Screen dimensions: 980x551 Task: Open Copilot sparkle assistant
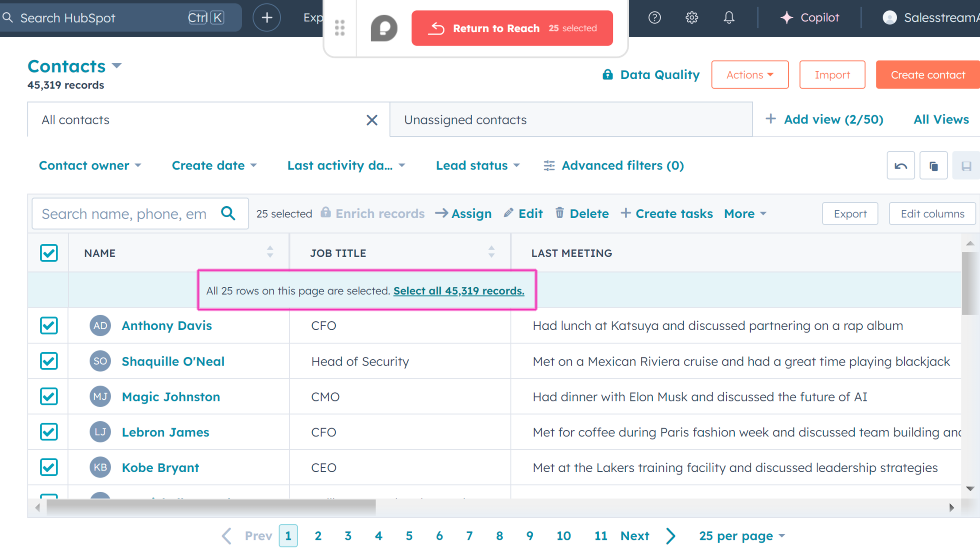pos(810,18)
